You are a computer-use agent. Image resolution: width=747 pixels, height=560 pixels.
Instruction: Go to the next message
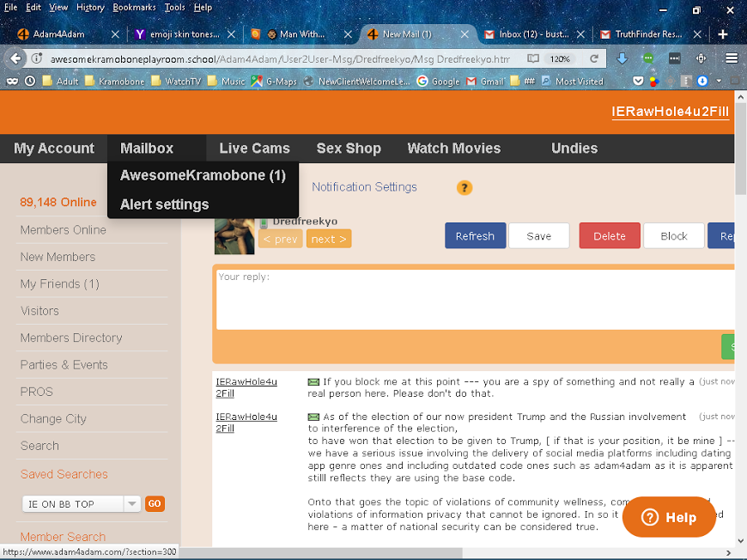[329, 239]
